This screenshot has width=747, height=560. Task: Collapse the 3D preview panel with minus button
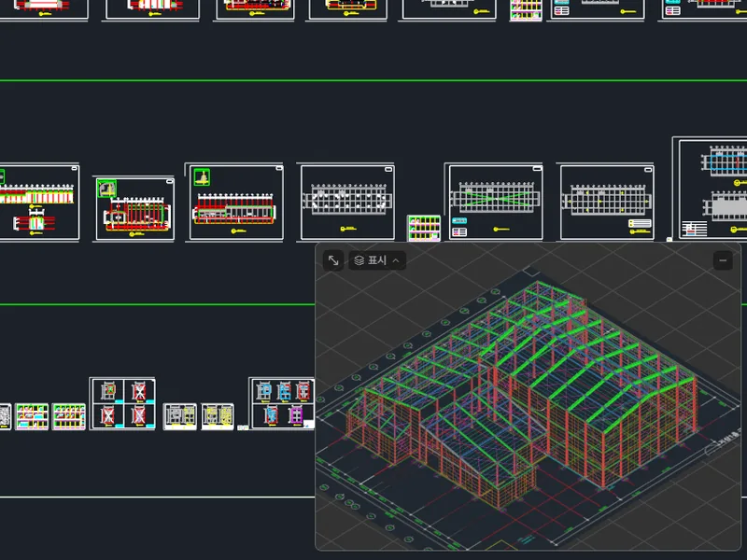click(x=723, y=260)
